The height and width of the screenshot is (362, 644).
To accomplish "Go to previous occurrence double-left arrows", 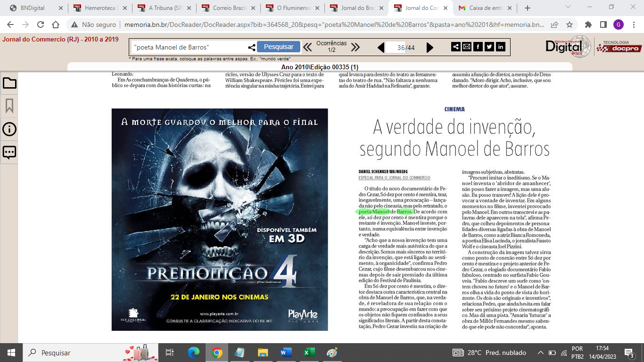I will tap(307, 47).
